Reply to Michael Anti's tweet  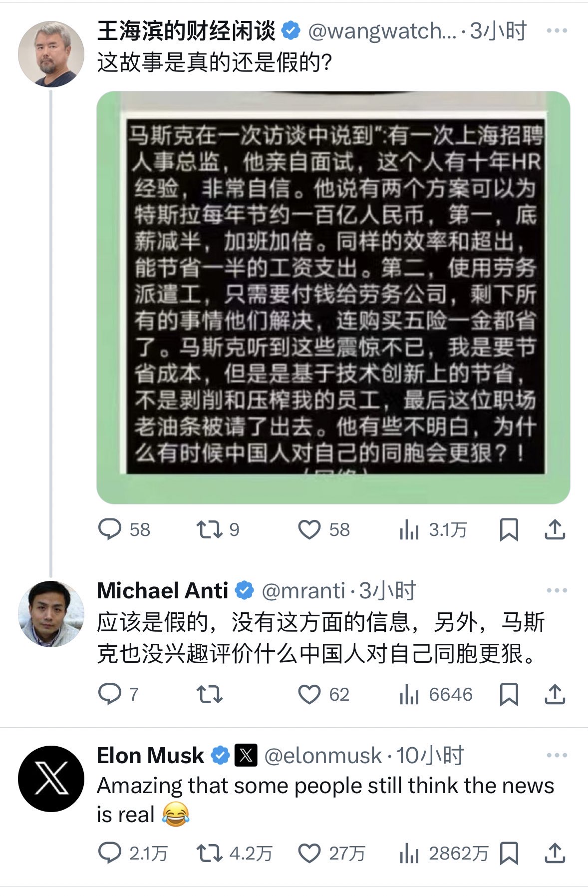(110, 694)
